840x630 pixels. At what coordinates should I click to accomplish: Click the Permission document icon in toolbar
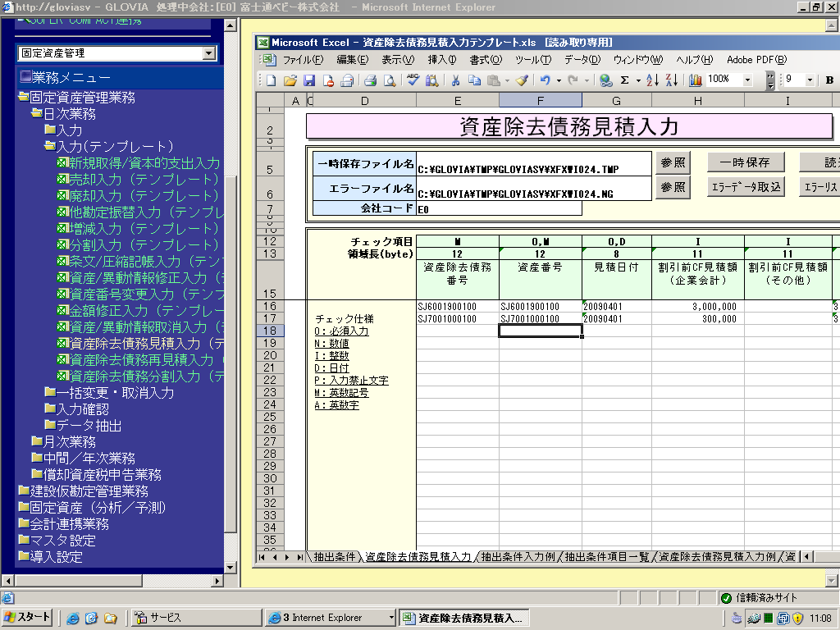(x=328, y=80)
